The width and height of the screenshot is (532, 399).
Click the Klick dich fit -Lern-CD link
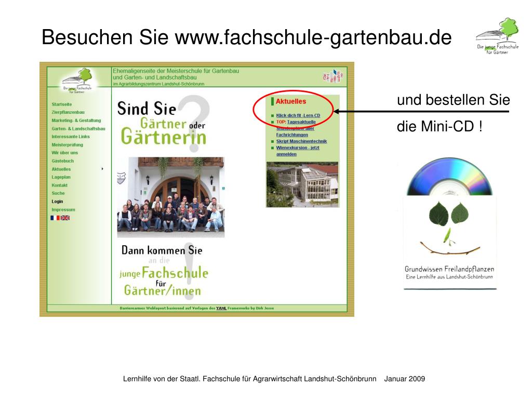tap(298, 115)
